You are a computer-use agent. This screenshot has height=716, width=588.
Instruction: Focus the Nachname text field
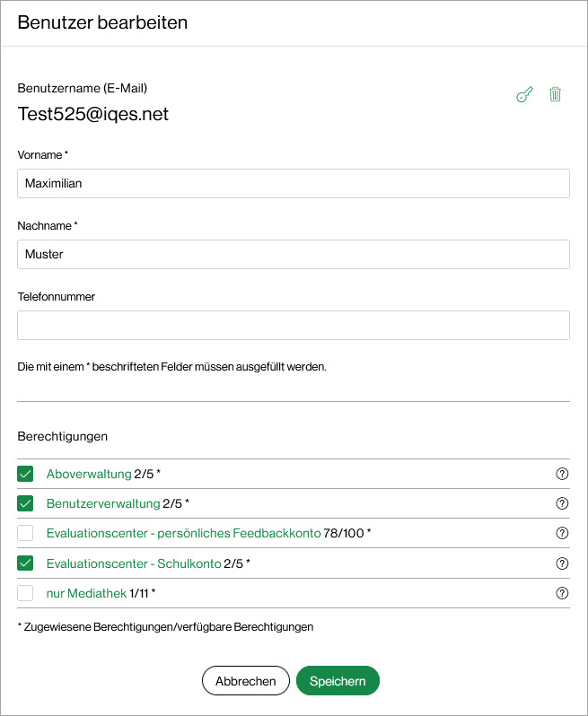294,254
